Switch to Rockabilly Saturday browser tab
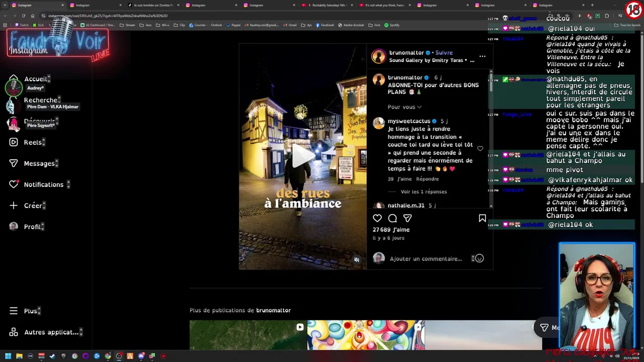The width and height of the screenshot is (644, 362). 327,5
